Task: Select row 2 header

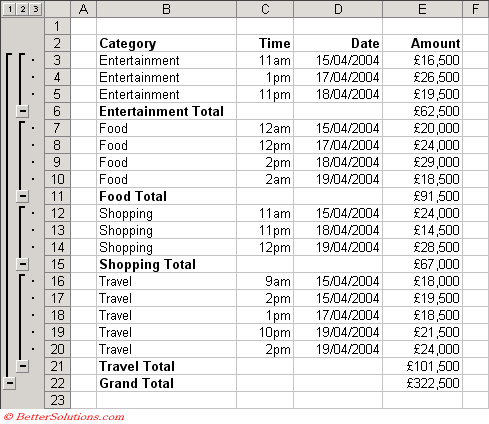Action: tap(57, 43)
